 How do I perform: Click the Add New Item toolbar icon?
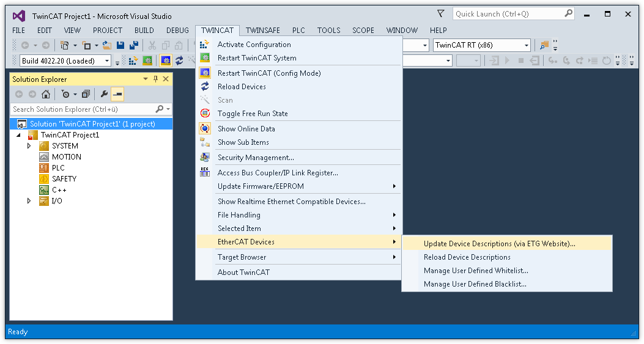[x=86, y=45]
